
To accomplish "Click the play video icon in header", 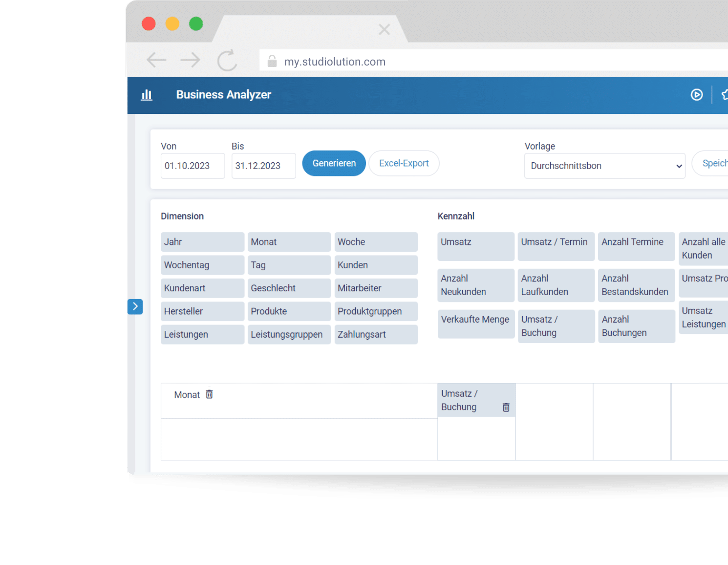I will point(697,95).
